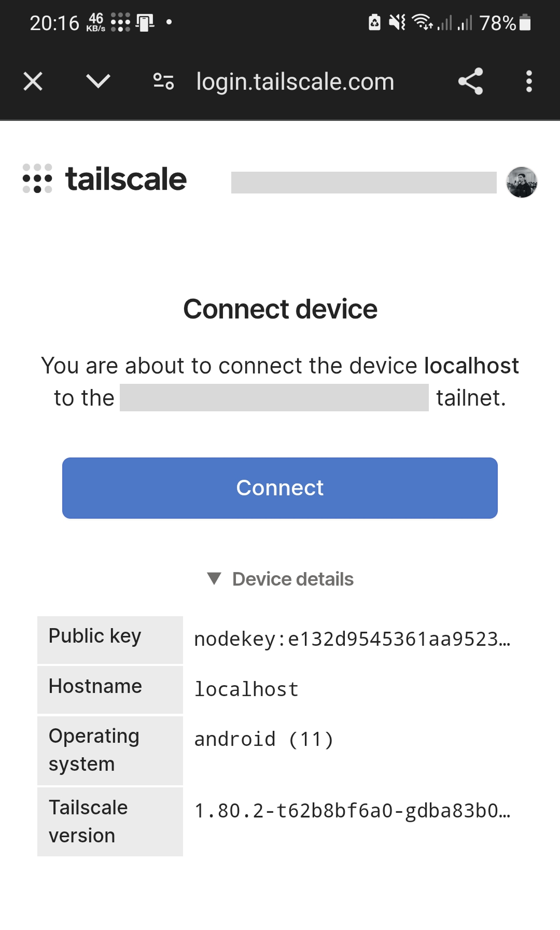Open the user profile avatar
The height and width of the screenshot is (930, 560).
pyautogui.click(x=522, y=182)
